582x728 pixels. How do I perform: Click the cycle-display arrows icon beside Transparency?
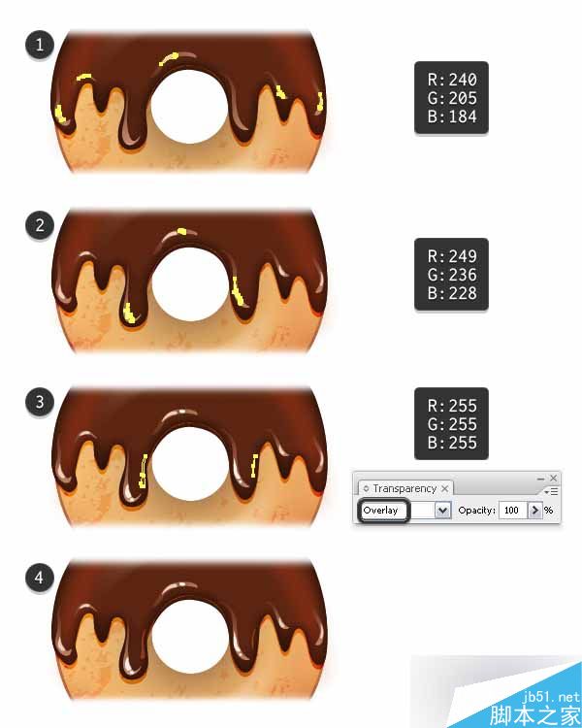pyautogui.click(x=367, y=488)
